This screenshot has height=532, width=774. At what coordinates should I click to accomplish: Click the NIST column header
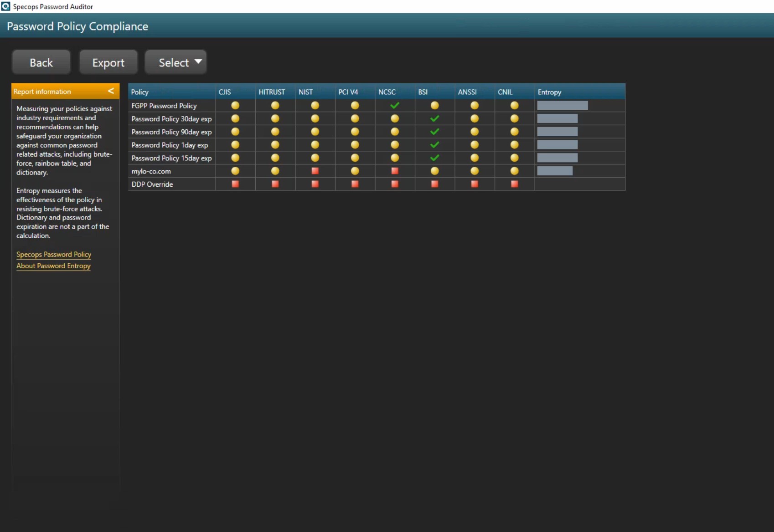click(315, 92)
